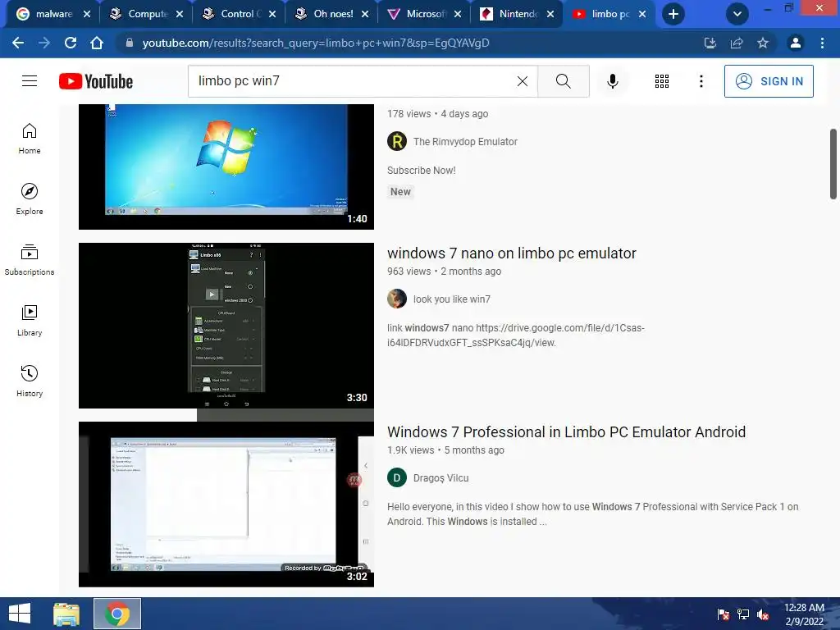Open 'Windows 7 Professional in Limbo PC Emulator Android' title
Screen dimensions: 840x630
[566, 431]
